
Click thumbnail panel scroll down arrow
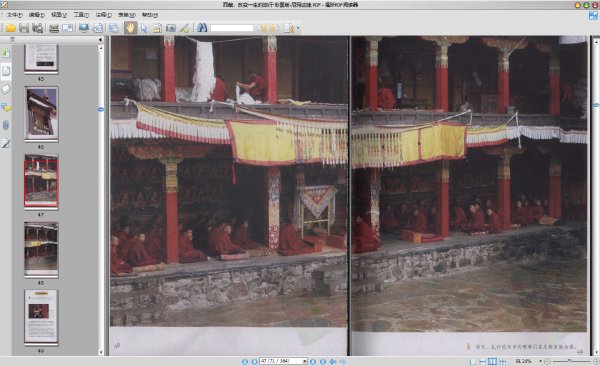(x=101, y=352)
